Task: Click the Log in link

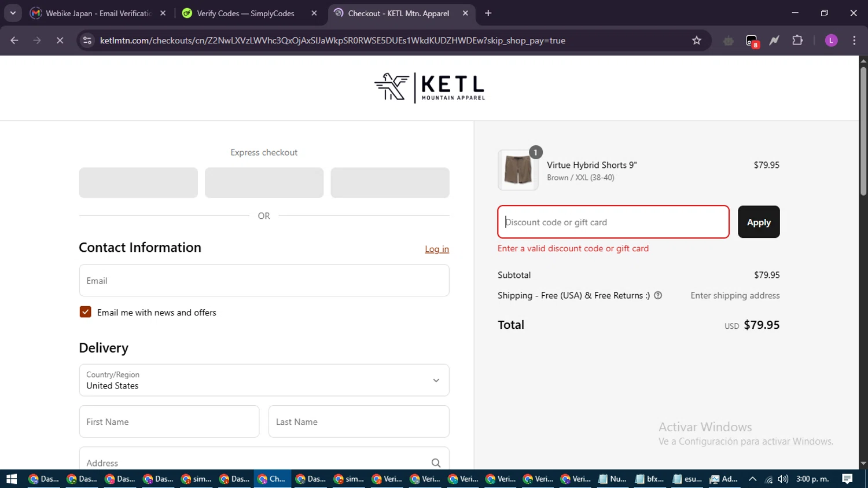Action: coord(437,249)
